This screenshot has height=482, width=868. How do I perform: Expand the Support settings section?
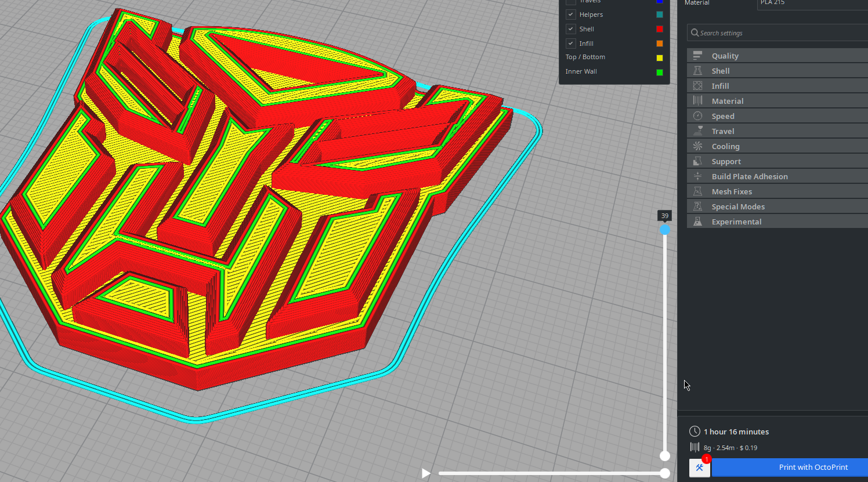pos(777,161)
